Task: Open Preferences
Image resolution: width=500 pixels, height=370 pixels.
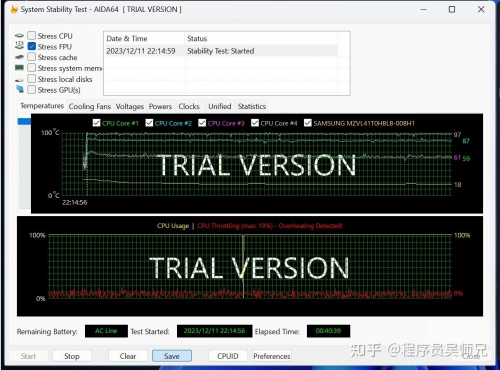Action: 272,356
